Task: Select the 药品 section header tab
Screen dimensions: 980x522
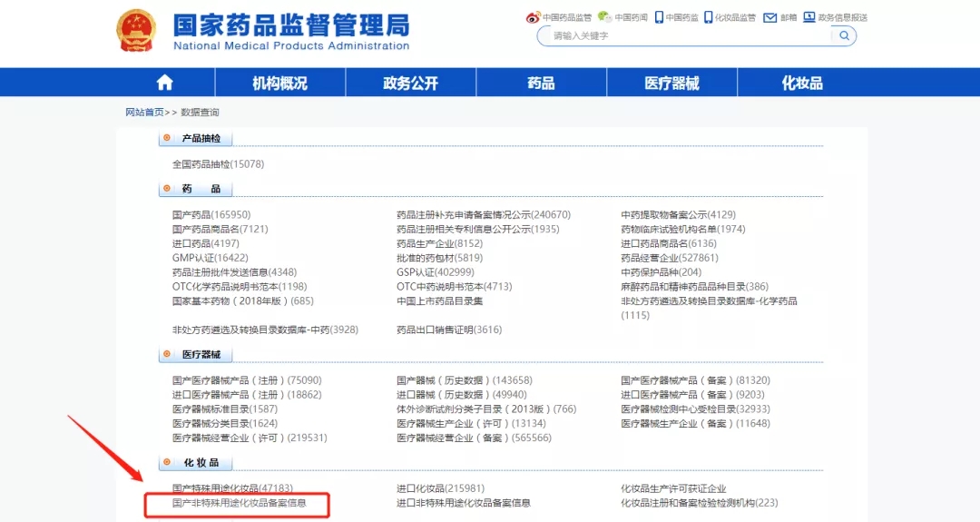Action: (195, 189)
